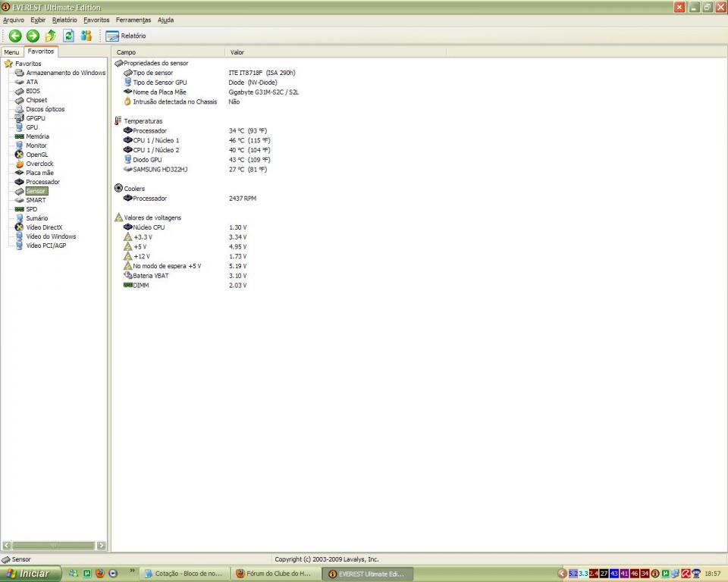Select the ATA drive icon in the tree
The width and height of the screenshot is (728, 582).
pyautogui.click(x=19, y=82)
